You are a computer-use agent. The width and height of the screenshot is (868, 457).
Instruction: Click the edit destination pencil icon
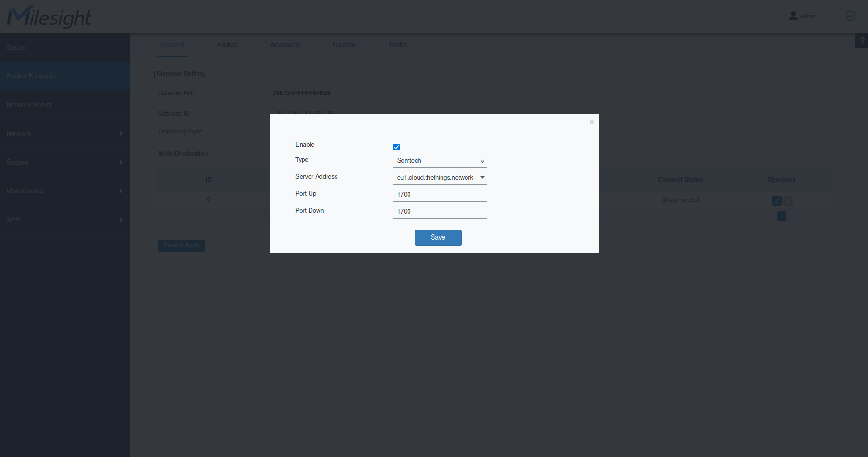pos(777,201)
